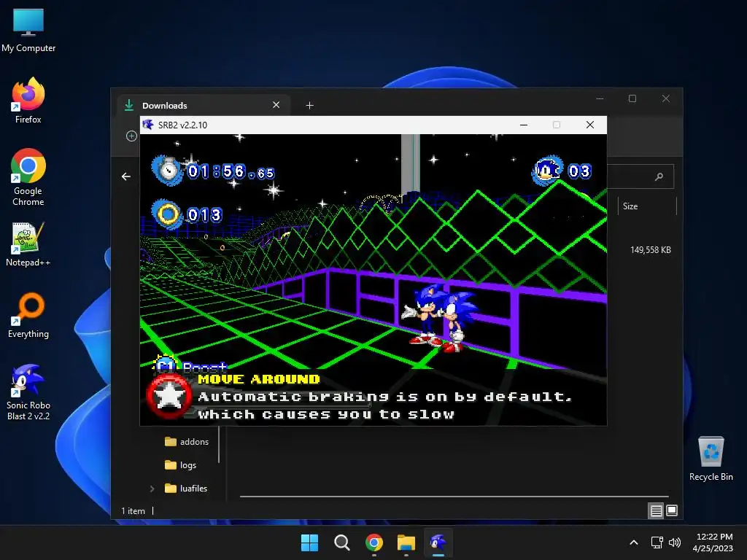Click the Explorer search magnifier icon
Viewport: 747px width, 560px height.
click(x=659, y=176)
